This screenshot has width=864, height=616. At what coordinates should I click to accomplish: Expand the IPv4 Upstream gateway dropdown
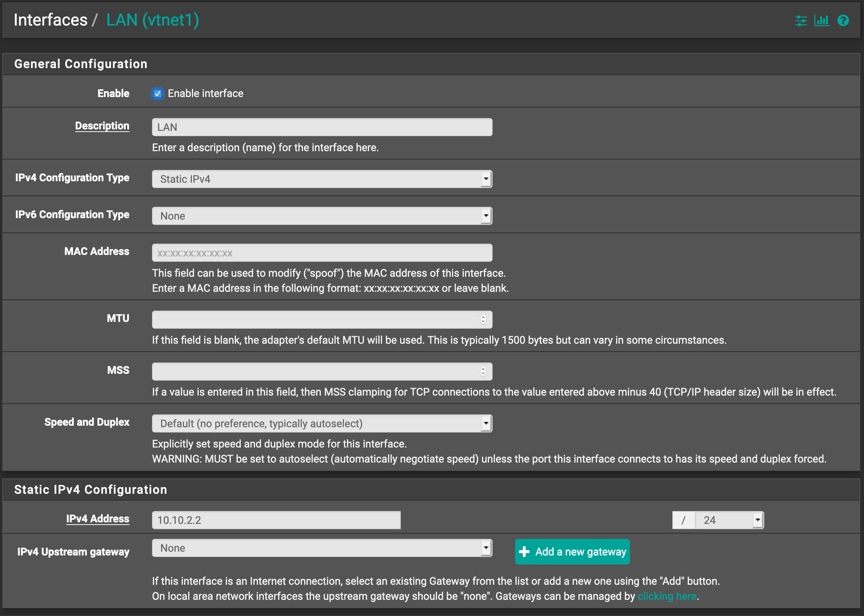pos(322,548)
